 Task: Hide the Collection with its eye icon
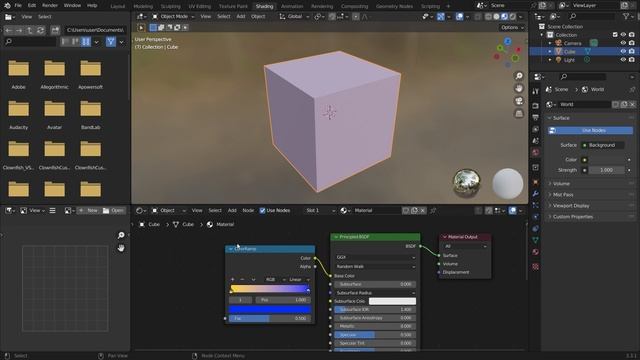(623, 35)
